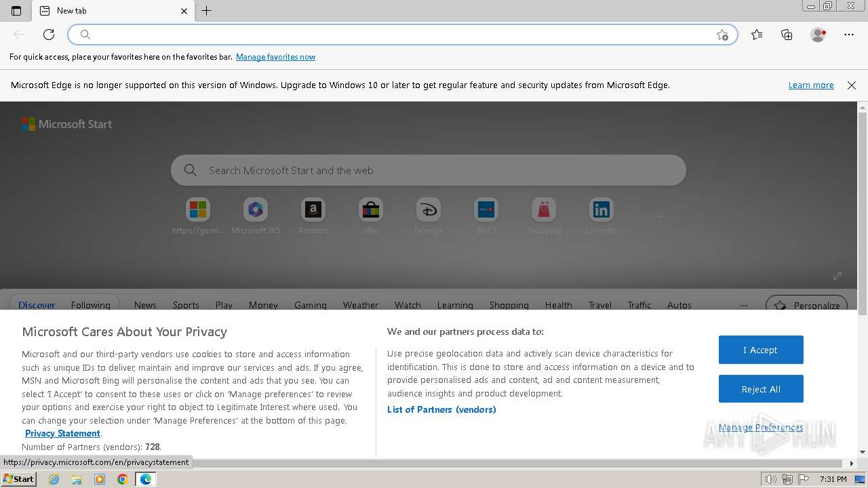Open the Disney+ quick link
This screenshot has width=868, height=488.
coord(429,216)
